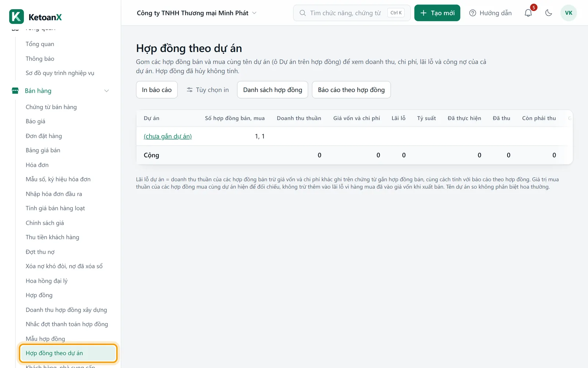Open the VK user avatar menu

click(x=569, y=13)
